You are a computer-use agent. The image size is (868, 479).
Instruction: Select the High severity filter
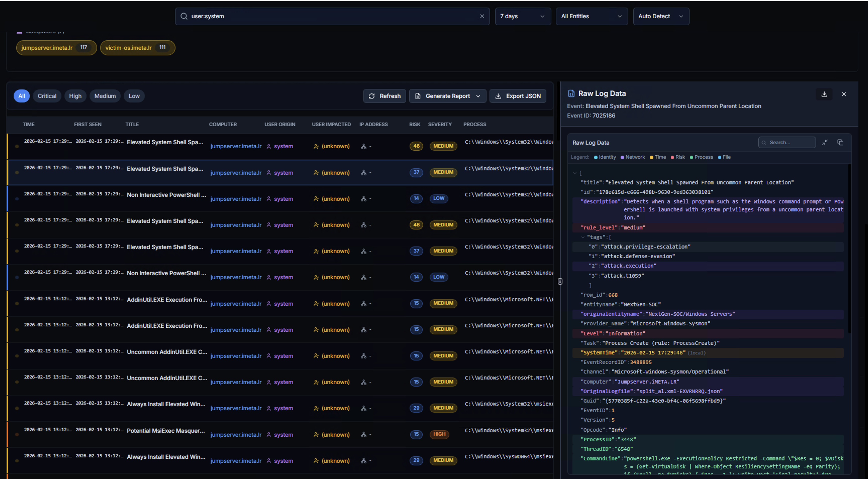[75, 96]
